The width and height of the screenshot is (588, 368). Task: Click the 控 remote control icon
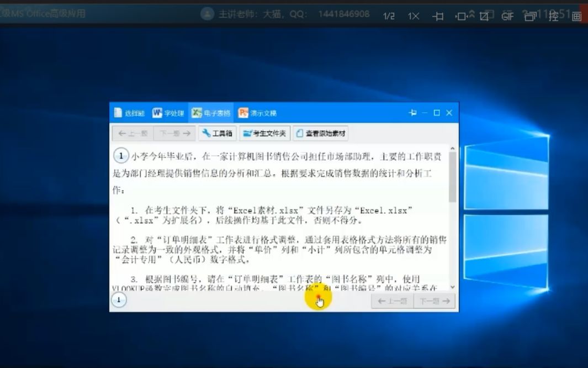(x=554, y=15)
